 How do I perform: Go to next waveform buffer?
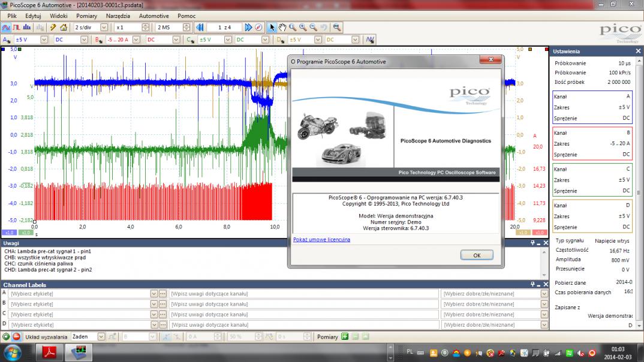click(x=248, y=28)
